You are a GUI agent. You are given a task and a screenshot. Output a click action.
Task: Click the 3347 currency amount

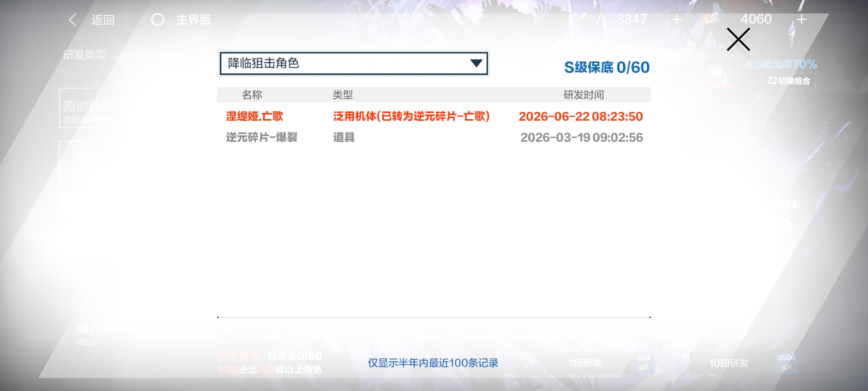tap(632, 19)
